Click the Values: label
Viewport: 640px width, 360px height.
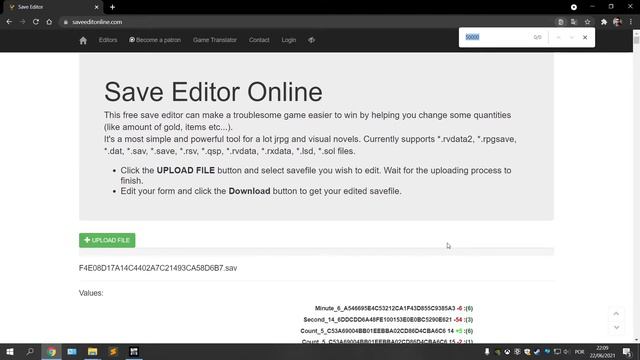[91, 293]
